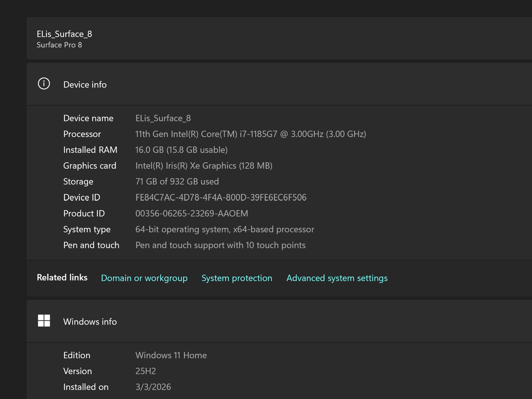Select the Surface Pro 8 model text
This screenshot has width=532, height=399.
click(x=59, y=45)
